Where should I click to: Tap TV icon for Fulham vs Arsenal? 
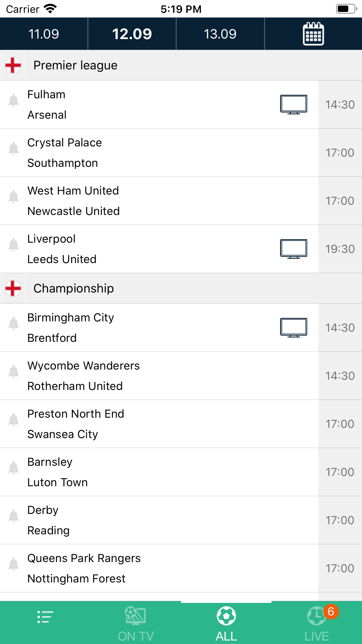point(294,104)
